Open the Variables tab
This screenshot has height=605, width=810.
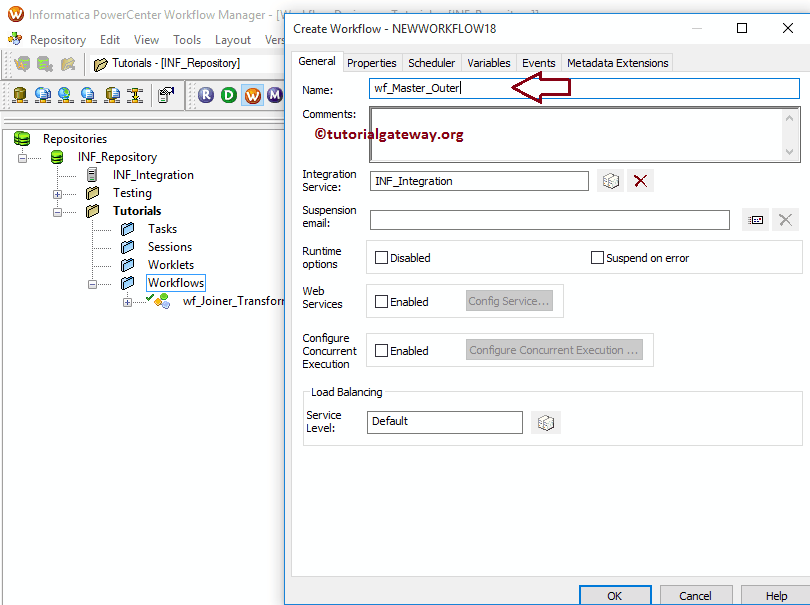coord(489,63)
